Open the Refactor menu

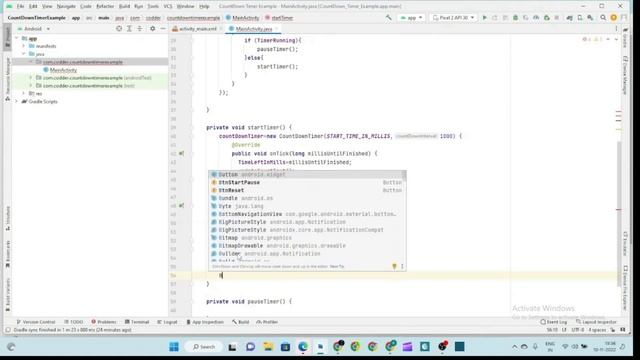click(x=105, y=6)
